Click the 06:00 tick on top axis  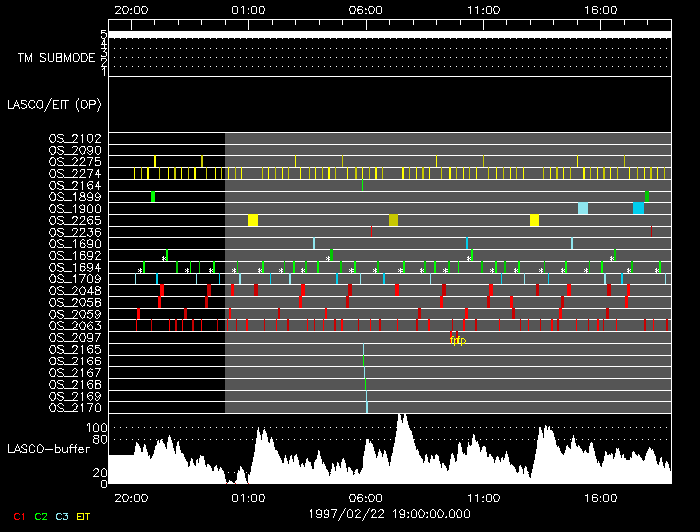click(x=365, y=9)
